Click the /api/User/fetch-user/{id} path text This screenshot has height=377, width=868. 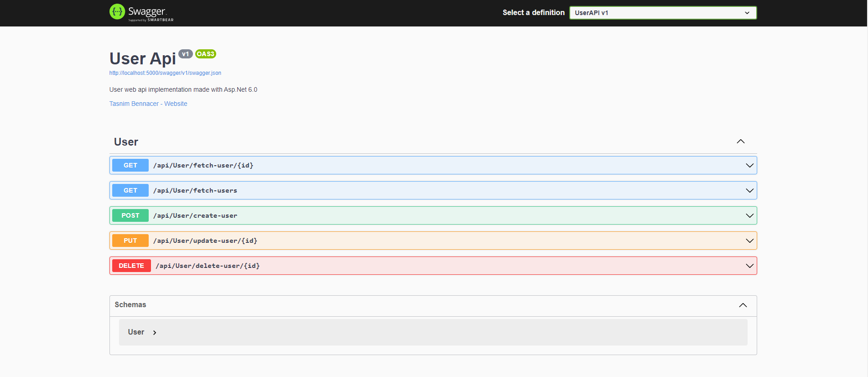coord(203,165)
